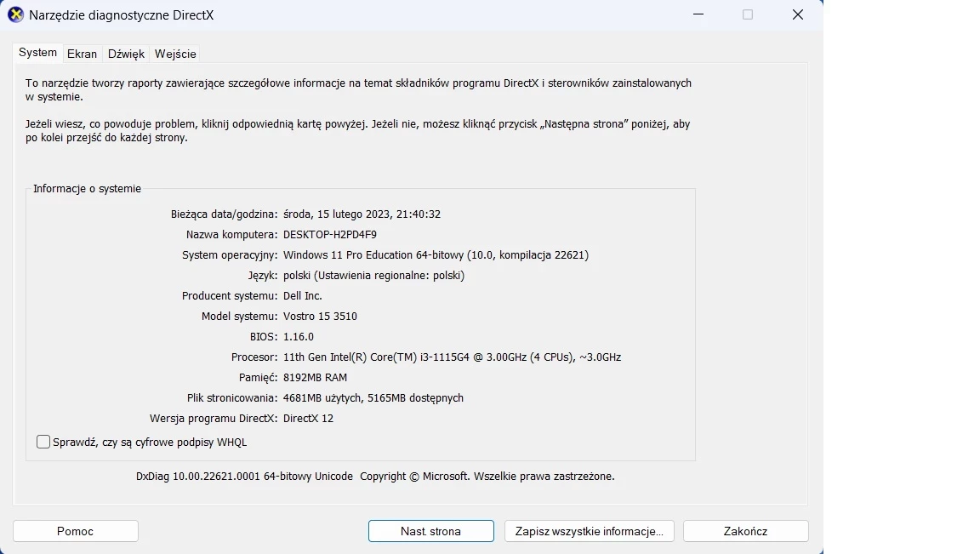The image size is (980, 554).
Task: Click the BIOS value 1.16.0
Action: 298,336
